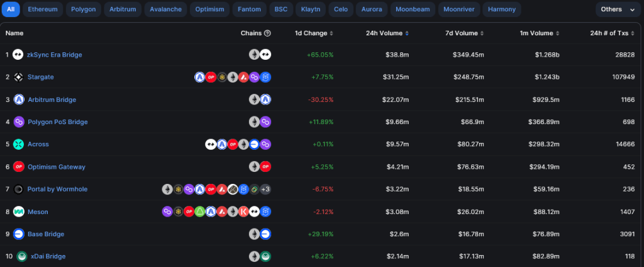
Task: Click the Stargate protocol logo icon
Action: 18,77
